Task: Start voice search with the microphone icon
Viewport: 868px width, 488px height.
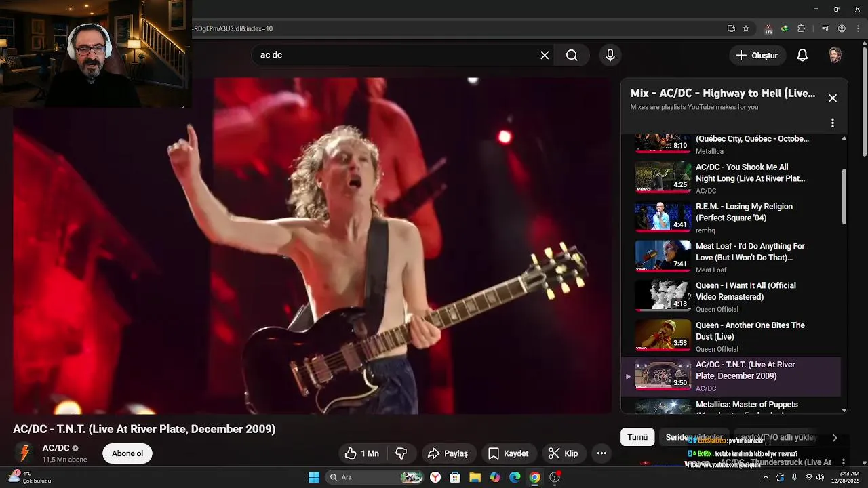Action: [610, 55]
